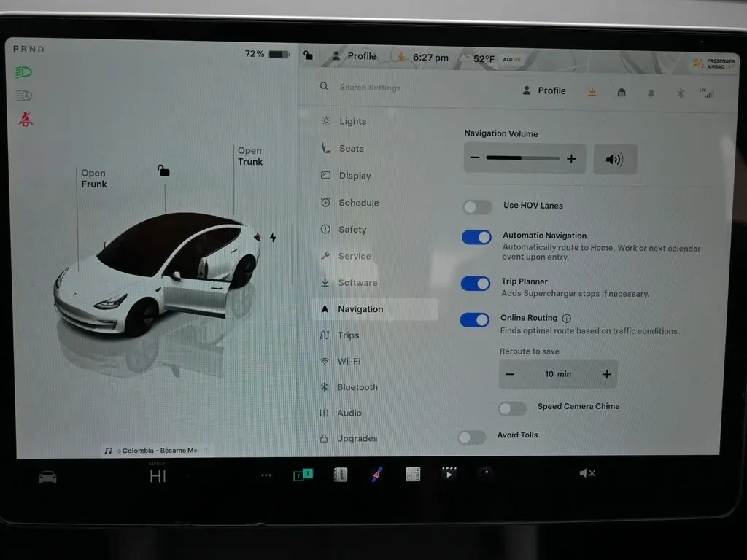Tap the navigation volume speaker button

coord(615,159)
